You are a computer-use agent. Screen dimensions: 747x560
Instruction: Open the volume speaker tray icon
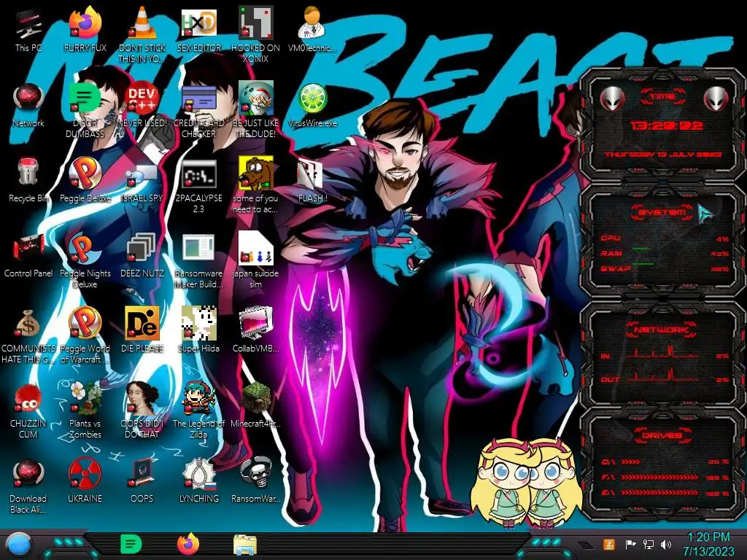click(666, 544)
